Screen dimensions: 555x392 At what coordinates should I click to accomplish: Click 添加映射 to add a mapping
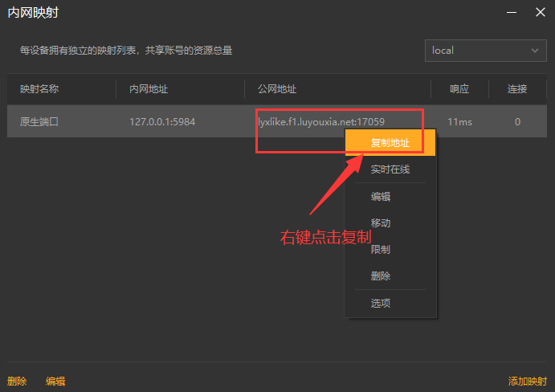pos(528,381)
